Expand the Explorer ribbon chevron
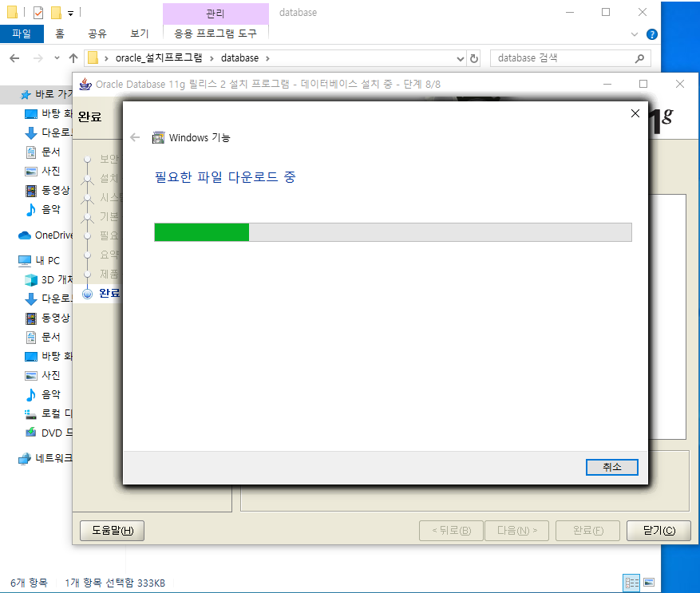Screen dimensions: 700x593 (635, 34)
